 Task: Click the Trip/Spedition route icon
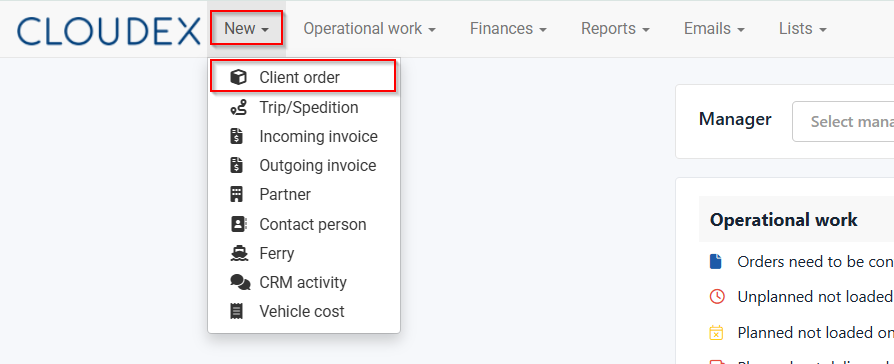(238, 107)
